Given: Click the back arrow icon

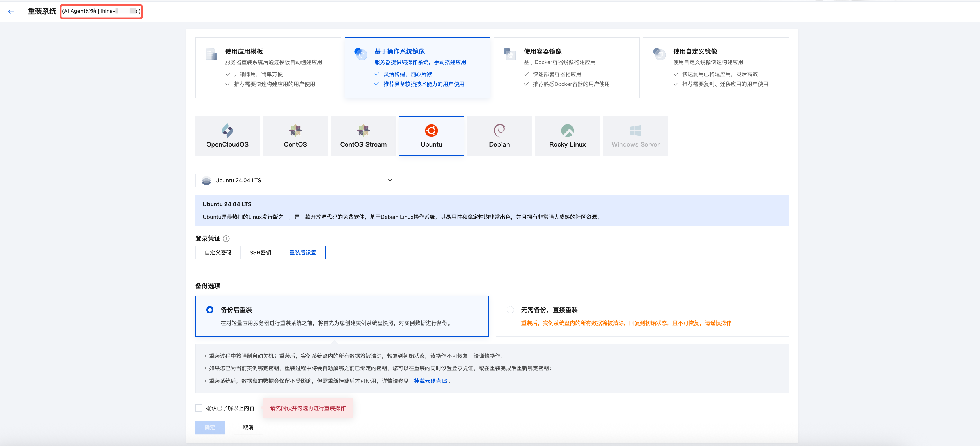Looking at the screenshot, I should coord(11,12).
